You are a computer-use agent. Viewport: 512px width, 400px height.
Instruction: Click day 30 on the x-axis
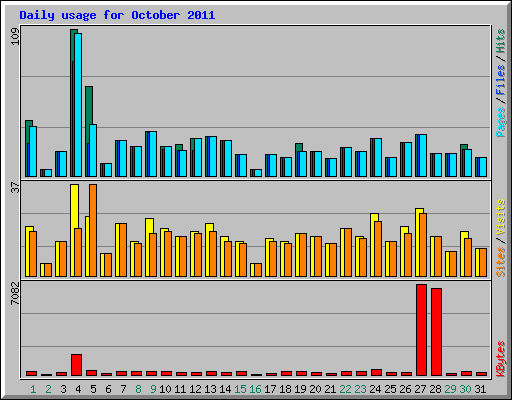465,389
